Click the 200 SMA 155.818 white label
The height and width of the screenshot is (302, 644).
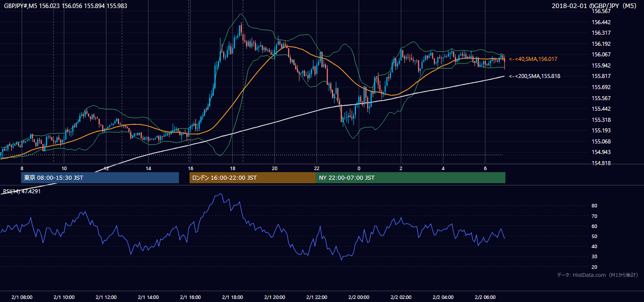[535, 76]
